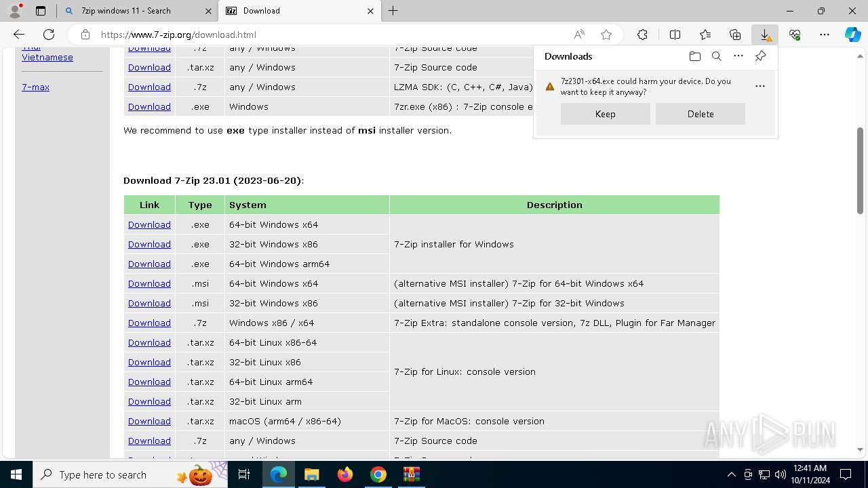The height and width of the screenshot is (488, 868).
Task: Open the tab actions menu icon
Action: 41,11
